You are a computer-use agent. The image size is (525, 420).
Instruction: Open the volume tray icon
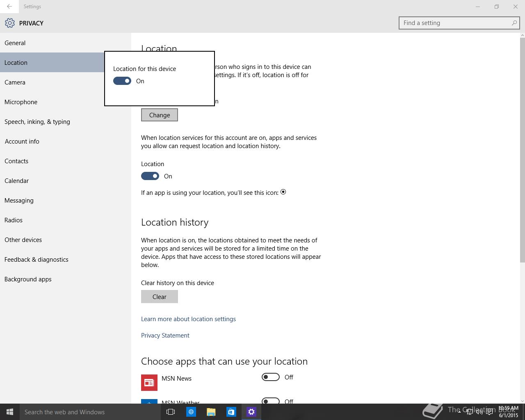(x=479, y=412)
